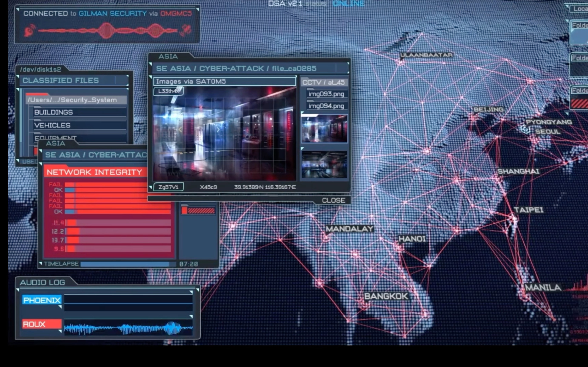Click the DSA v2.1 status online indicator
Screen dimensions: 588x367
pos(347,4)
